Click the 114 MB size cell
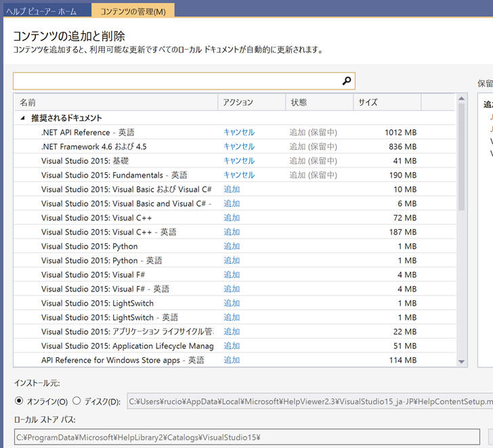Image resolution: width=493 pixels, height=448 pixels. click(x=403, y=360)
